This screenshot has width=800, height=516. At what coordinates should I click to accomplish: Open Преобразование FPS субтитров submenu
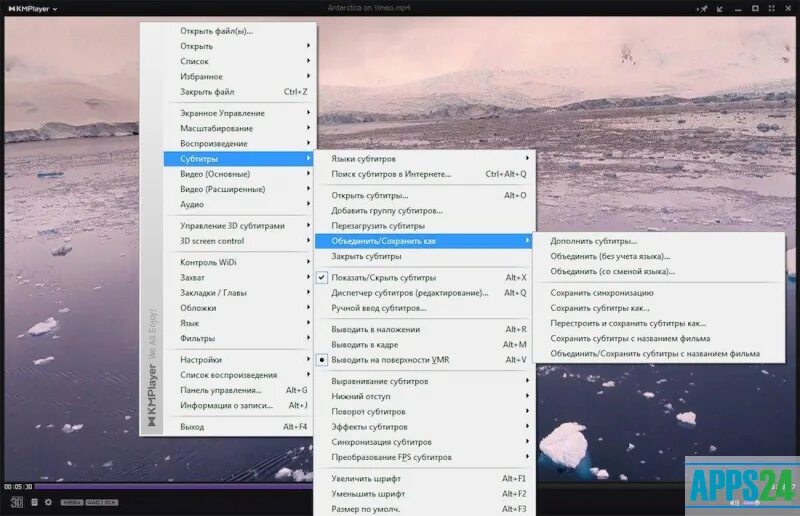pos(426,457)
